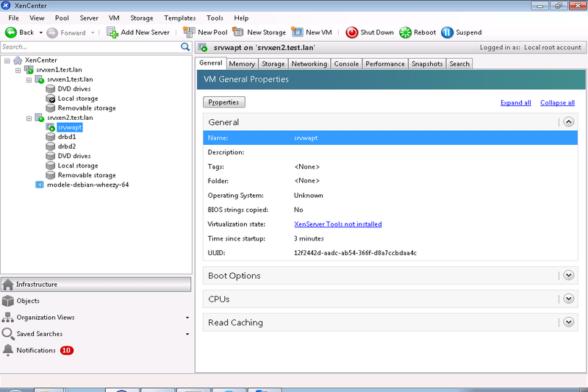Collapse the XenCenter root tree node
The width and height of the screenshot is (588, 392).
[x=7, y=60]
